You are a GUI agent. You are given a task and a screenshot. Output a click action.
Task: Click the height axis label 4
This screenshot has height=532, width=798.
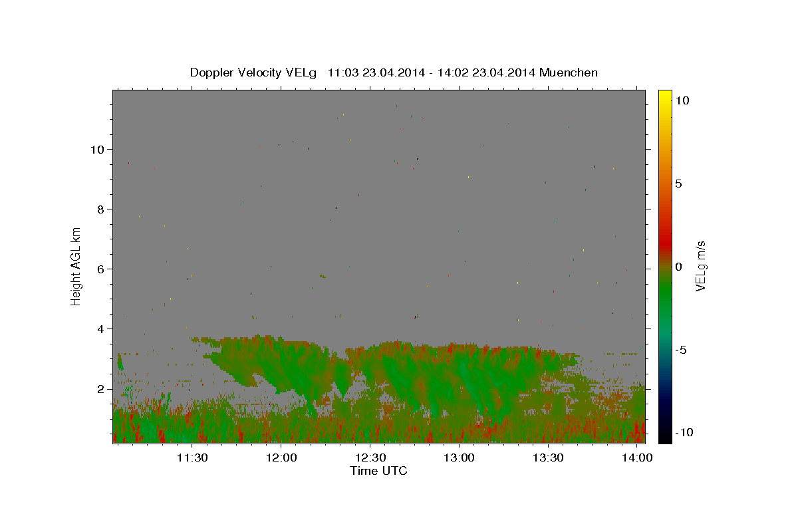(x=101, y=329)
